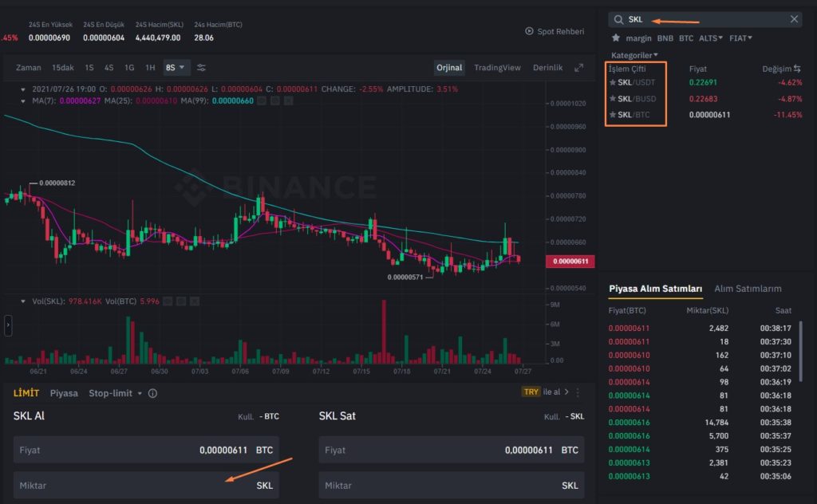Toggle volume indicator visibility icon
This screenshot has height=504, width=817.
point(168,301)
